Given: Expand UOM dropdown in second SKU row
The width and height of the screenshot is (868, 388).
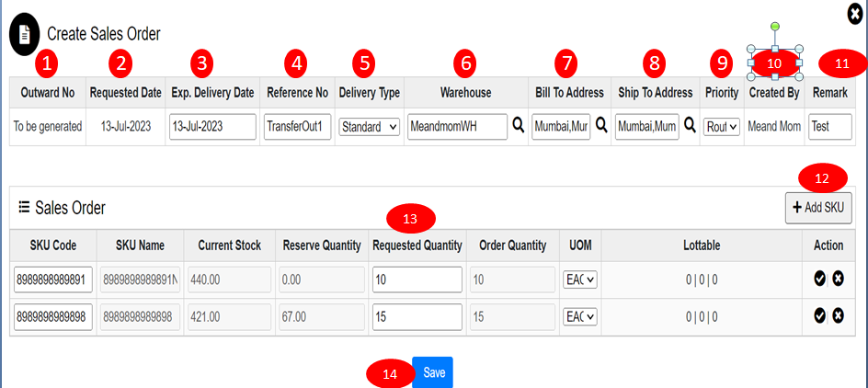Looking at the screenshot, I should pyautogui.click(x=580, y=316).
